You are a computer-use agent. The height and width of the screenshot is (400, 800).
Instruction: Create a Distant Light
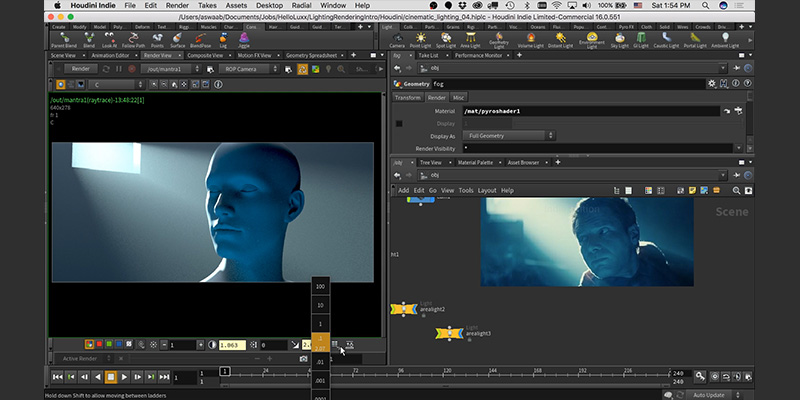[x=561, y=40]
